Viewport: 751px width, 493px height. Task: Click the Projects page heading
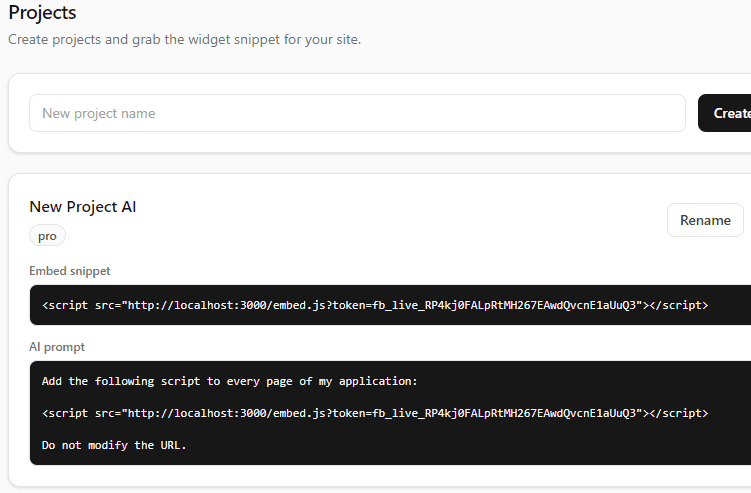click(x=42, y=12)
